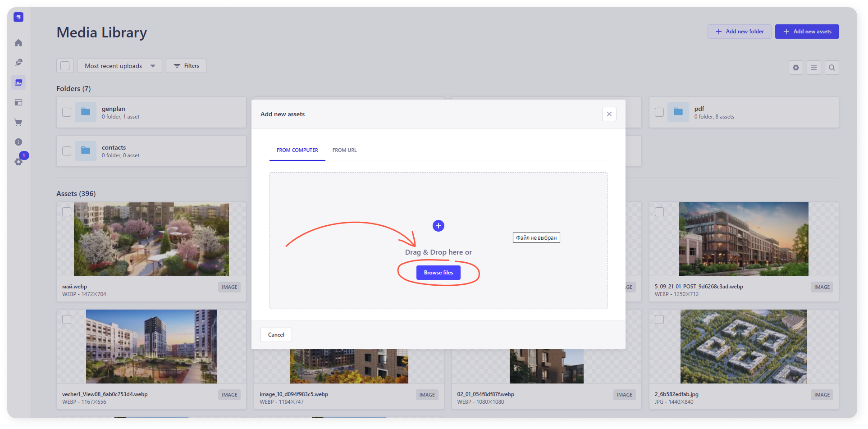
Task: Open the Settings gear in sidebar
Action: [x=18, y=162]
